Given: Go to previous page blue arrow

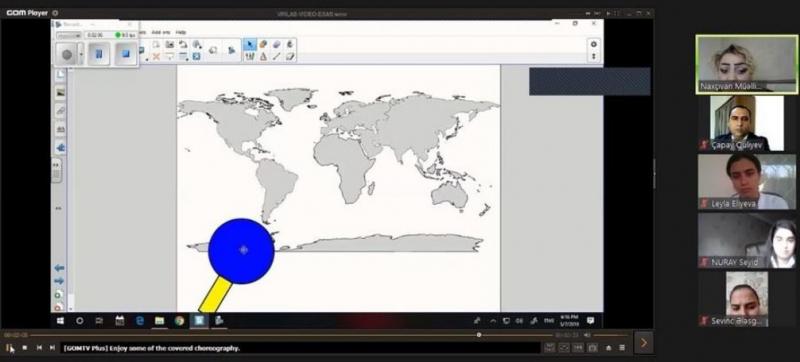Looking at the screenshot, I should [59, 268].
